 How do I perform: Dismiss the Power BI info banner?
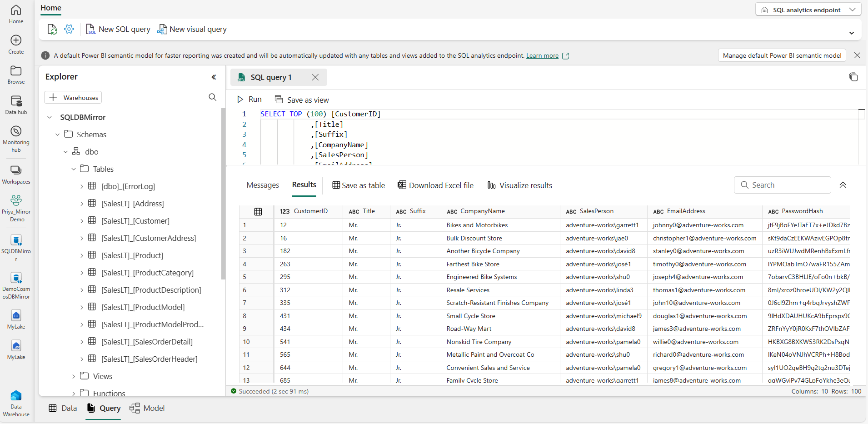click(x=857, y=55)
